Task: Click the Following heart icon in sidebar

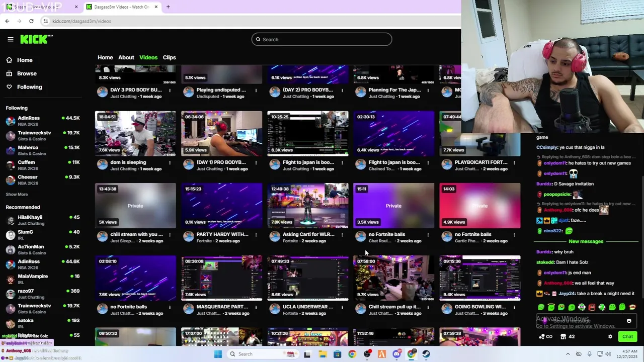Action: coord(9,87)
